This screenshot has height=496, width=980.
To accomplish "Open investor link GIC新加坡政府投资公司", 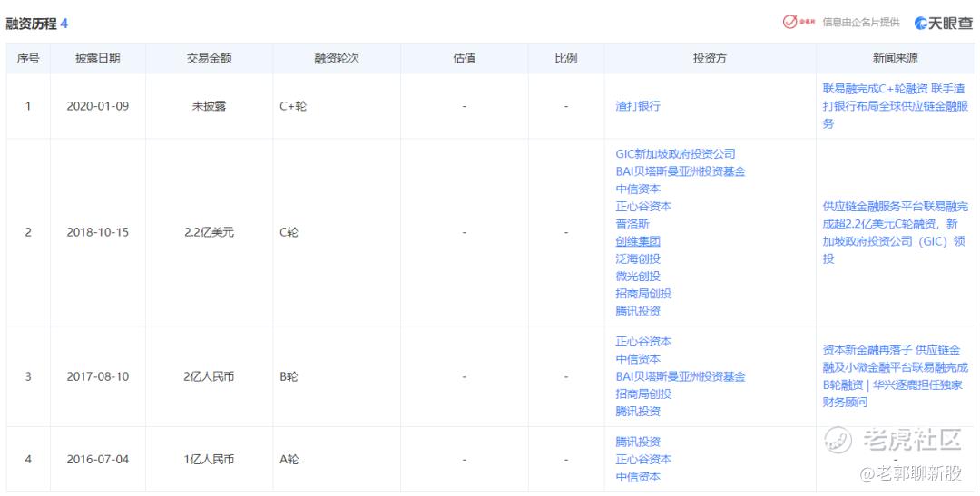I will pos(675,153).
